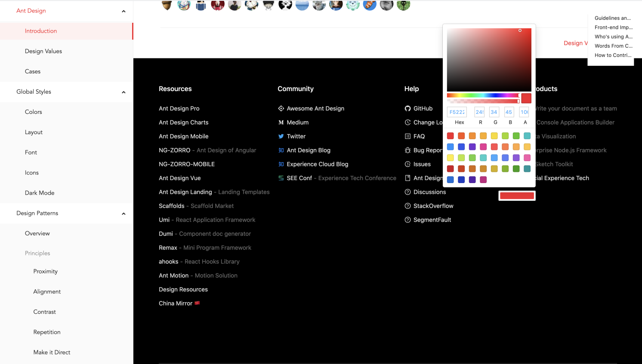Image resolution: width=642 pixels, height=364 pixels.
Task: Click the Medium logo icon
Action: click(x=281, y=122)
